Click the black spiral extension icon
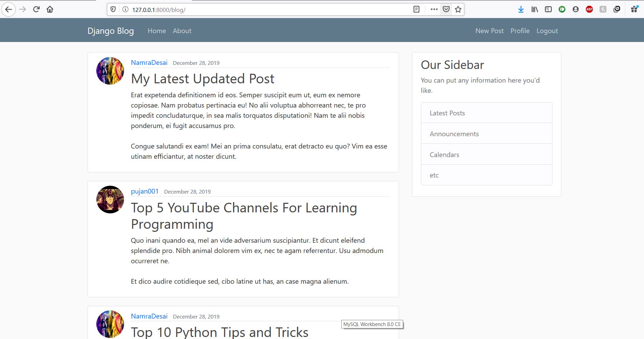 617,10
